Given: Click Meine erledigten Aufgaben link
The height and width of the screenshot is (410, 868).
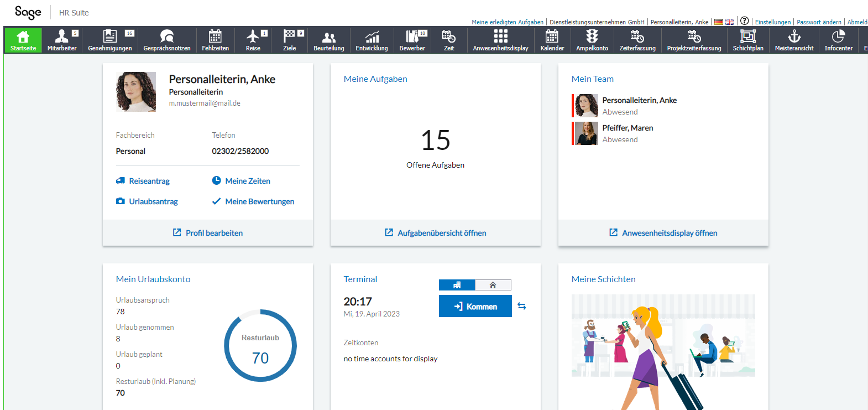Looking at the screenshot, I should (x=507, y=22).
